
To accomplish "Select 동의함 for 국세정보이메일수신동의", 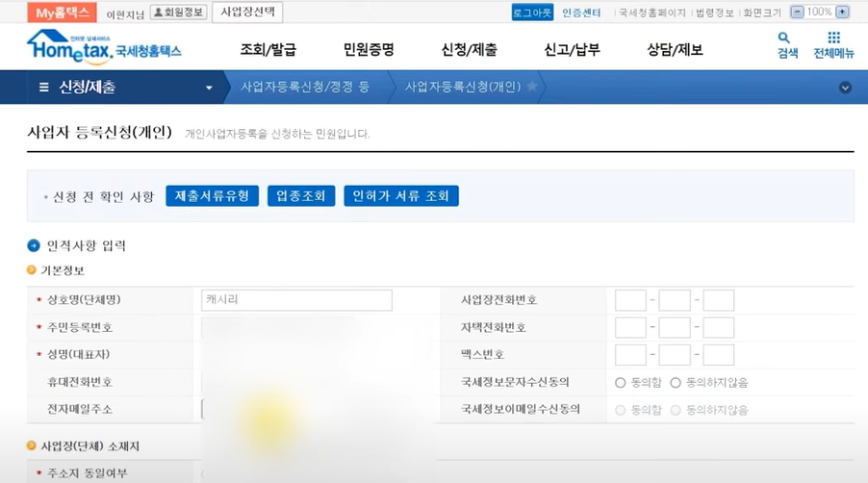I will pos(620,410).
